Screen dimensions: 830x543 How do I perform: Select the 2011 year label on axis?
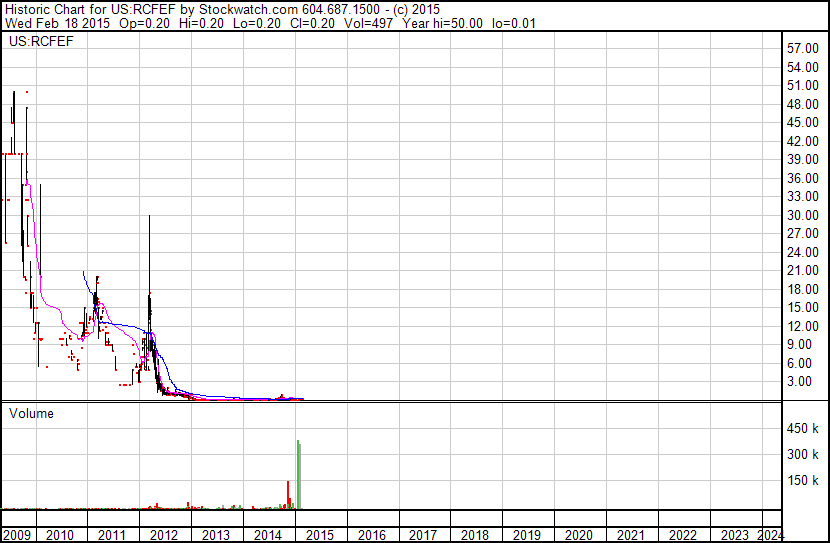pos(112,535)
